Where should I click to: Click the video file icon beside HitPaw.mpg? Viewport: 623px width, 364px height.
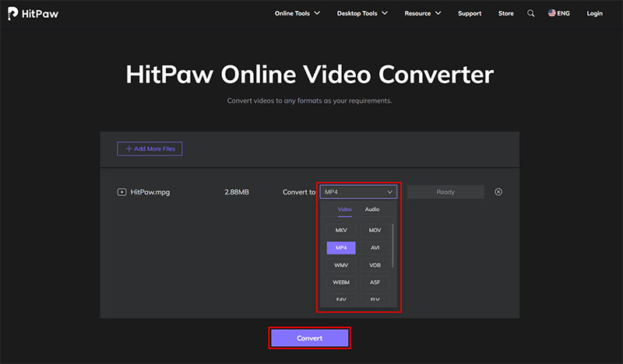pyautogui.click(x=121, y=192)
